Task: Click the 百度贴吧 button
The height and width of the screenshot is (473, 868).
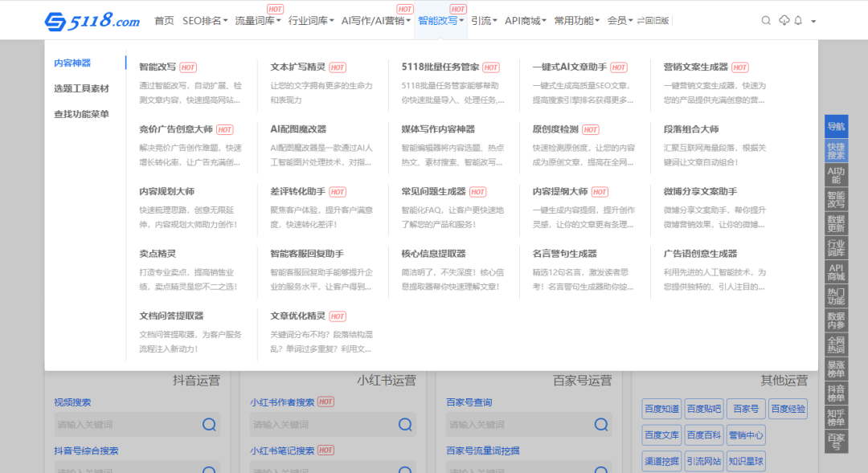Action: [703, 409]
